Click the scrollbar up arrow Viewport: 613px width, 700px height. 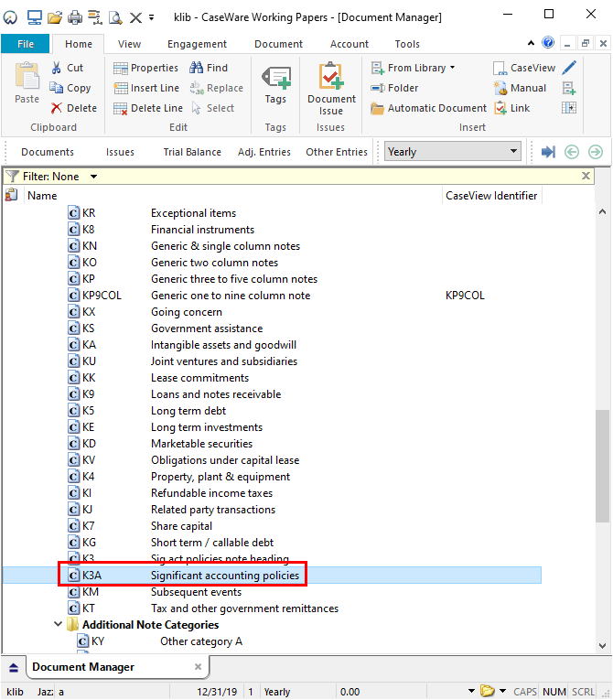(x=602, y=211)
